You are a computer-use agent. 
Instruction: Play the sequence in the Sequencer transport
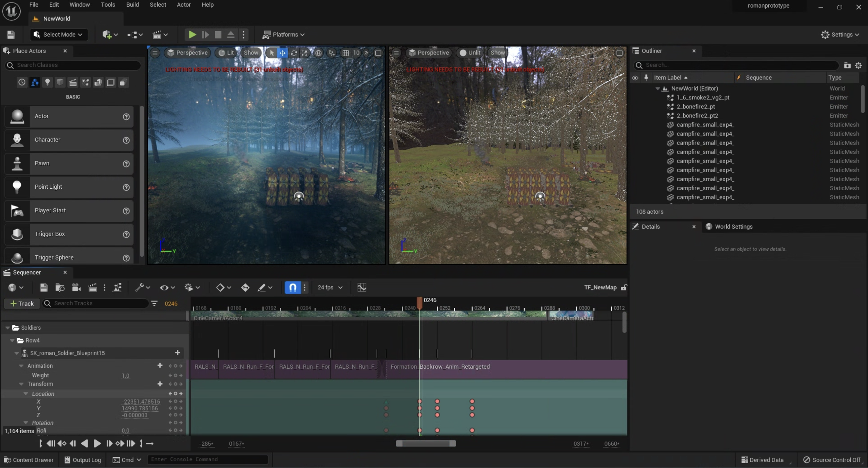(97, 443)
